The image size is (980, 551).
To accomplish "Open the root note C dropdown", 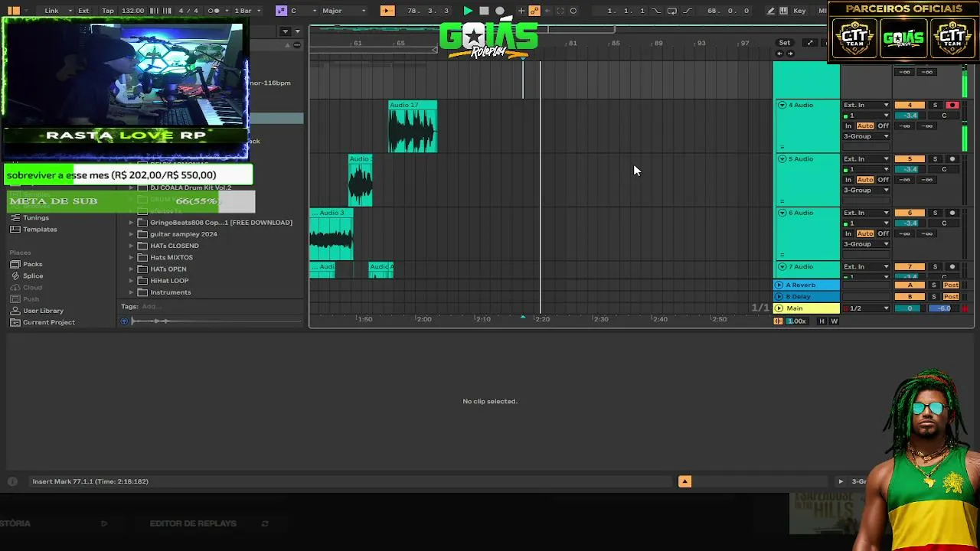I will click(302, 11).
